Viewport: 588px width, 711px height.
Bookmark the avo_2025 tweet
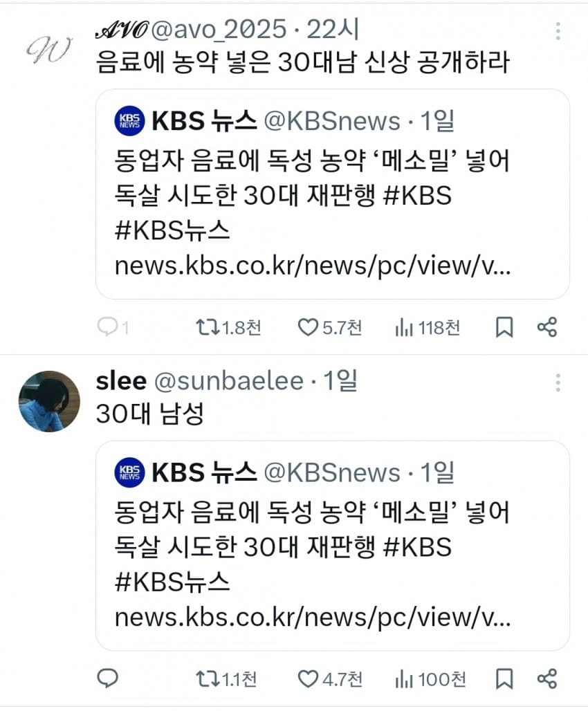(x=504, y=327)
